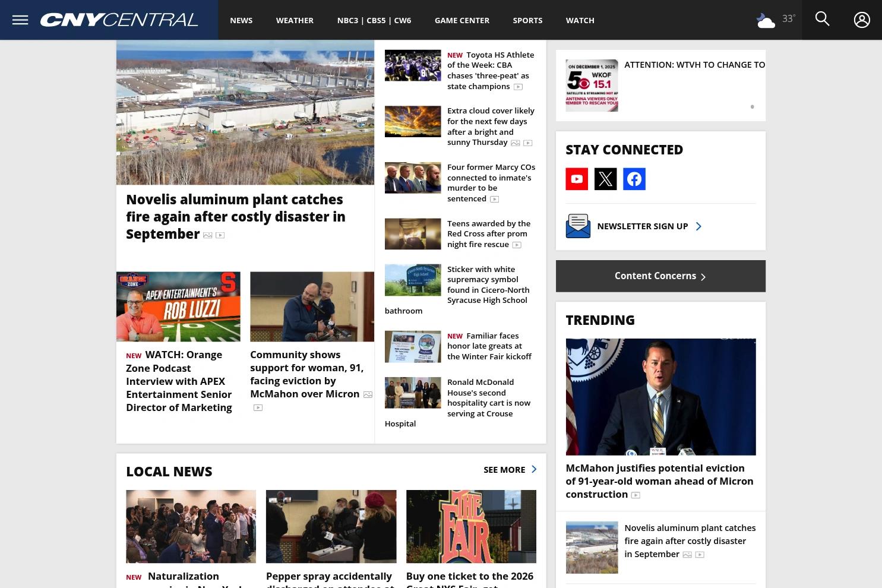
Task: Open Familiar faces Winter Fair kickoff story
Action: tap(489, 346)
